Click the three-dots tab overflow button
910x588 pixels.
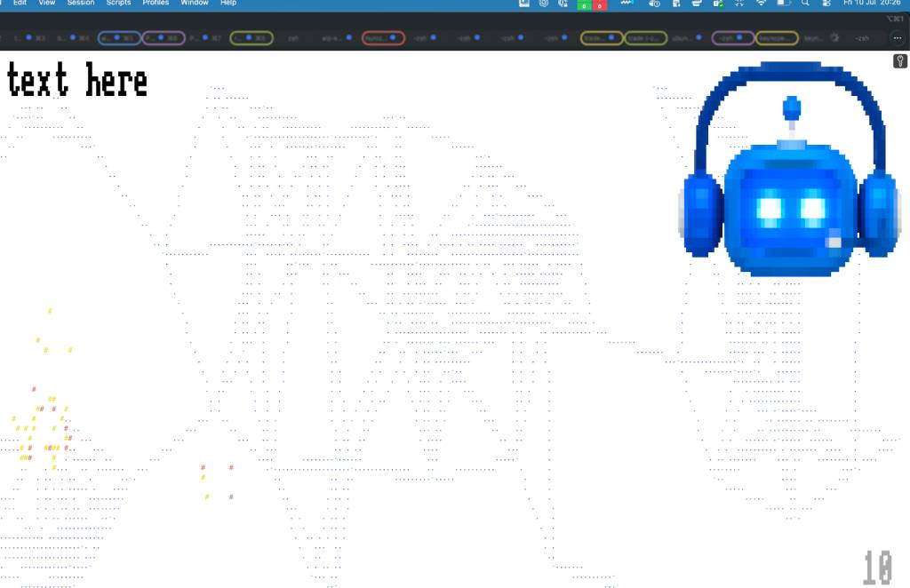898,38
